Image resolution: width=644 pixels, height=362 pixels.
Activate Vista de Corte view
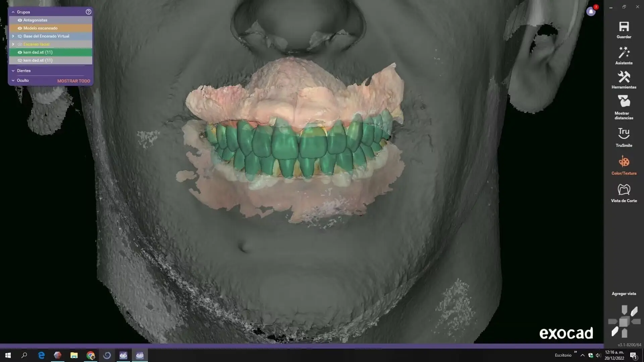624,190
